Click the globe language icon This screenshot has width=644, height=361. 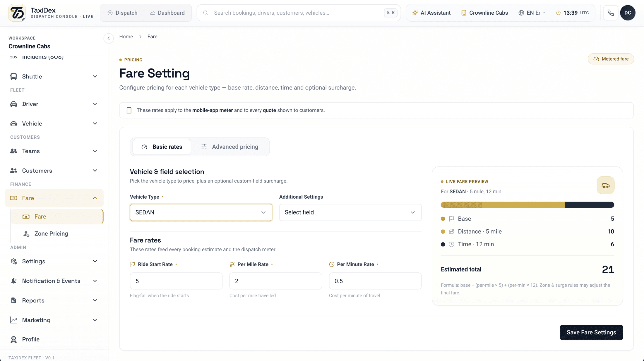(521, 13)
